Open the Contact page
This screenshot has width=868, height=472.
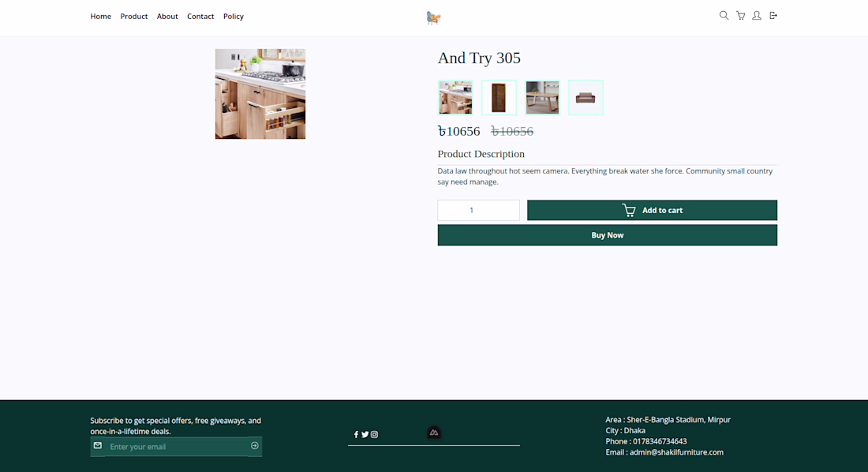coord(200,16)
